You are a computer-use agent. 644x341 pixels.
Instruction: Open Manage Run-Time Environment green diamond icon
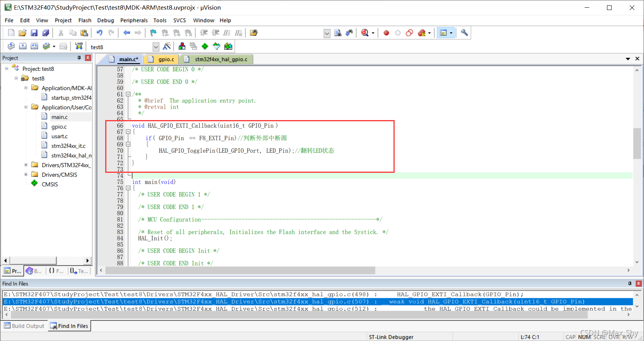point(205,47)
